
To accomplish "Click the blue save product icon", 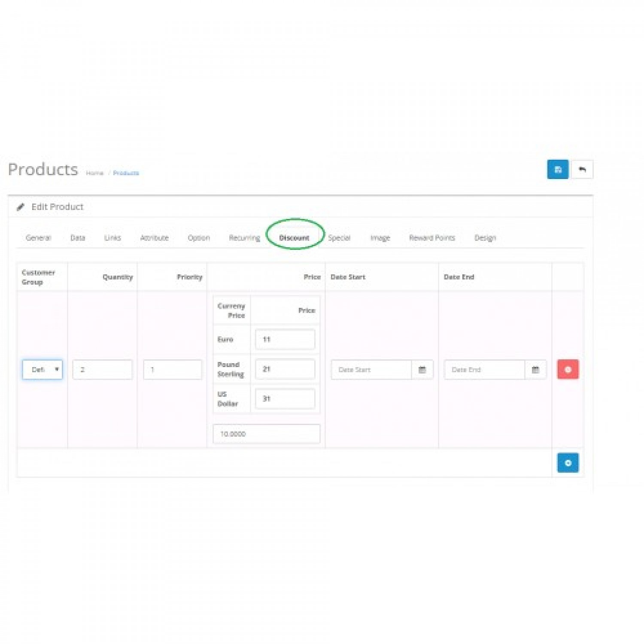I will pos(557,170).
